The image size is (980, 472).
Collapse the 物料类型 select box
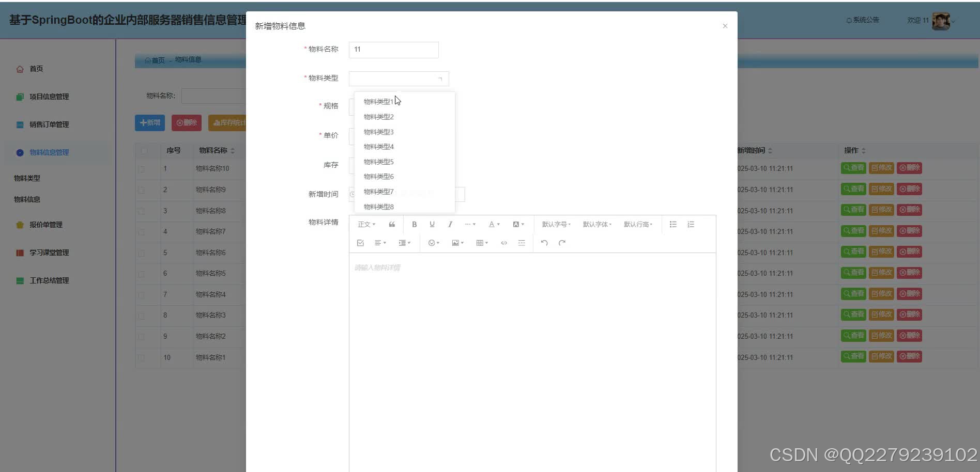(399, 78)
